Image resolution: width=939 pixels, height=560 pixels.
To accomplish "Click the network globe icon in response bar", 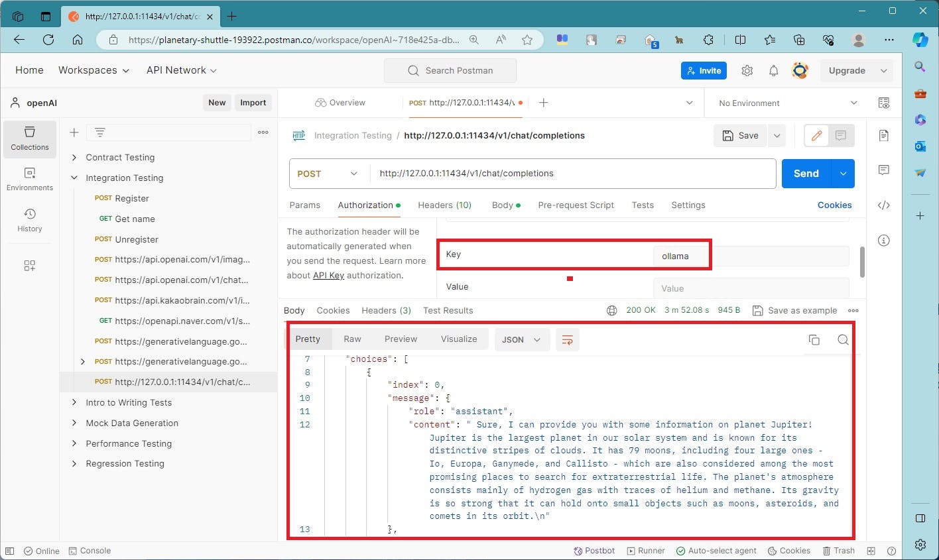I will 612,310.
